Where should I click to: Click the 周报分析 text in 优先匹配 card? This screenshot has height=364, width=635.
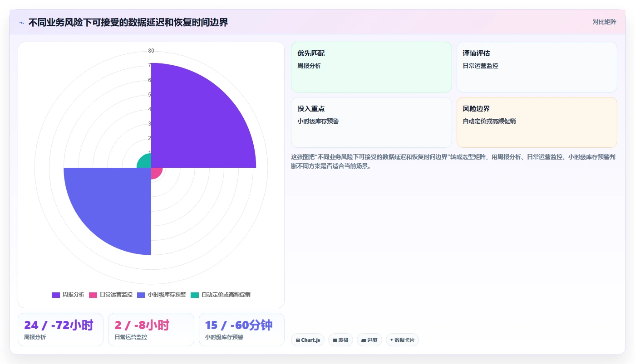point(309,66)
